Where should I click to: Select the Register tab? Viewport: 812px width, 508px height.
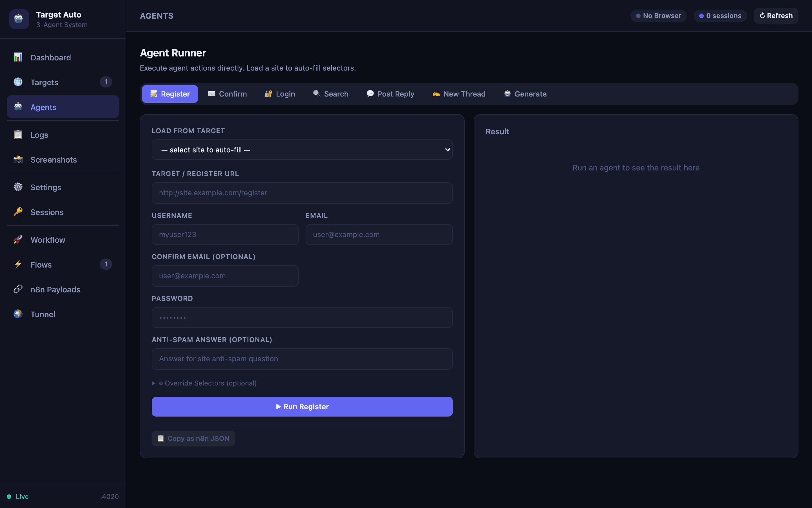click(x=170, y=94)
